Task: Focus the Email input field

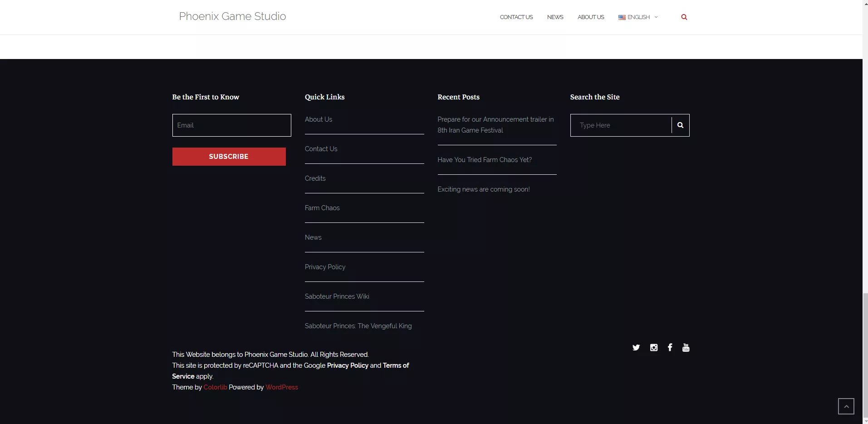Action: click(x=231, y=125)
